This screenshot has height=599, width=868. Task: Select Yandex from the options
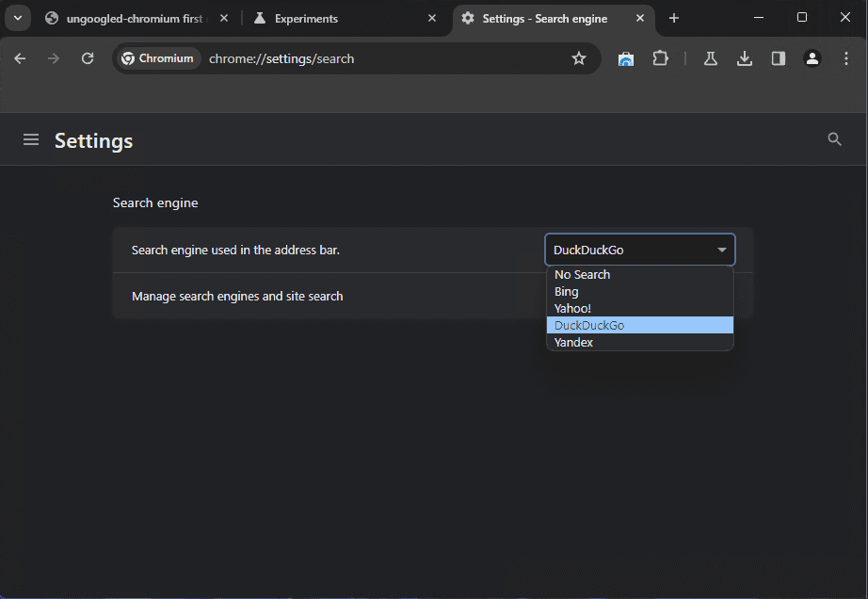pyautogui.click(x=574, y=343)
